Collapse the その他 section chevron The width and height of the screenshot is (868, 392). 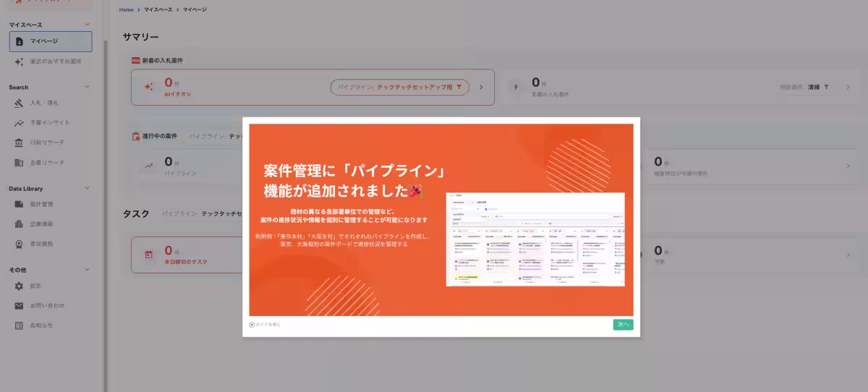tap(88, 269)
